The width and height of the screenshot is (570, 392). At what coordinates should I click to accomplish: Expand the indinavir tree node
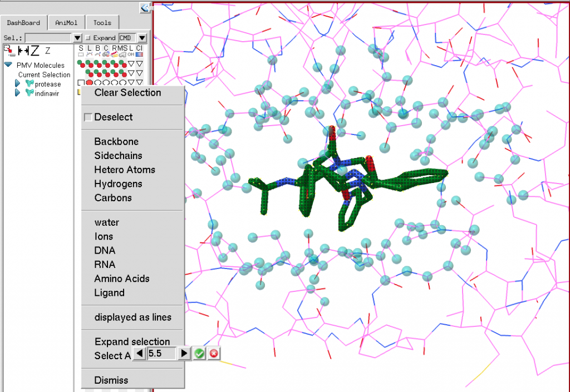[17, 93]
